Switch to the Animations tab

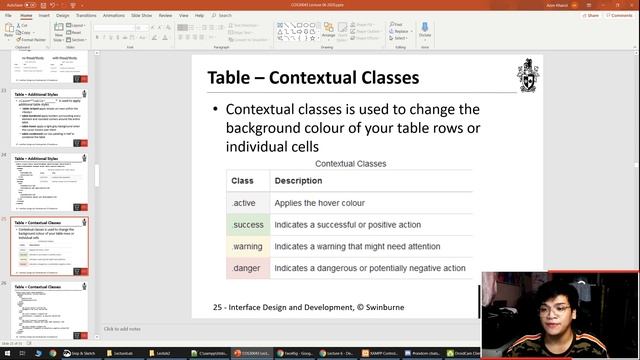114,16
